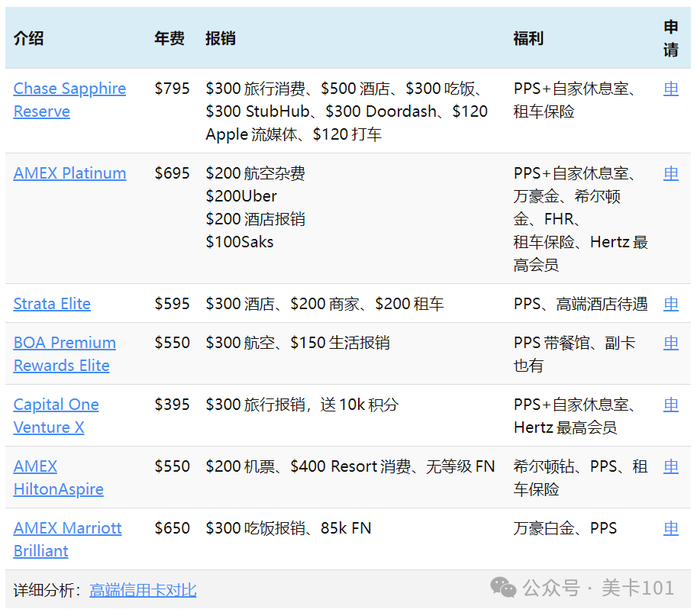
Task: Select Capital One Venture X benefits text
Action: pos(575,415)
